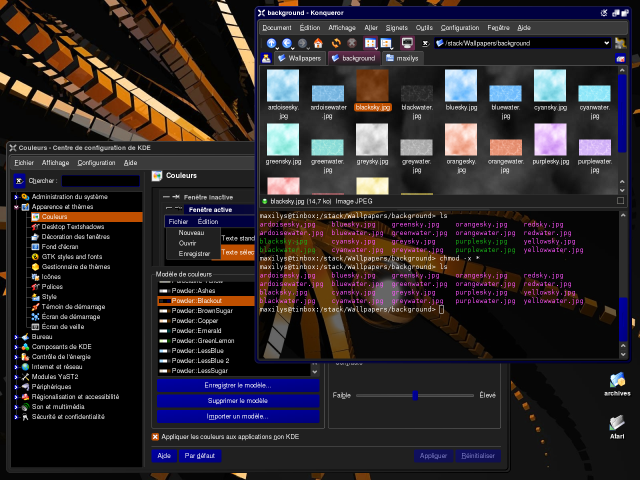Viewport: 640px width, 480px height.
Task: Clear the location bar with the eraser icon
Action: click(425, 43)
